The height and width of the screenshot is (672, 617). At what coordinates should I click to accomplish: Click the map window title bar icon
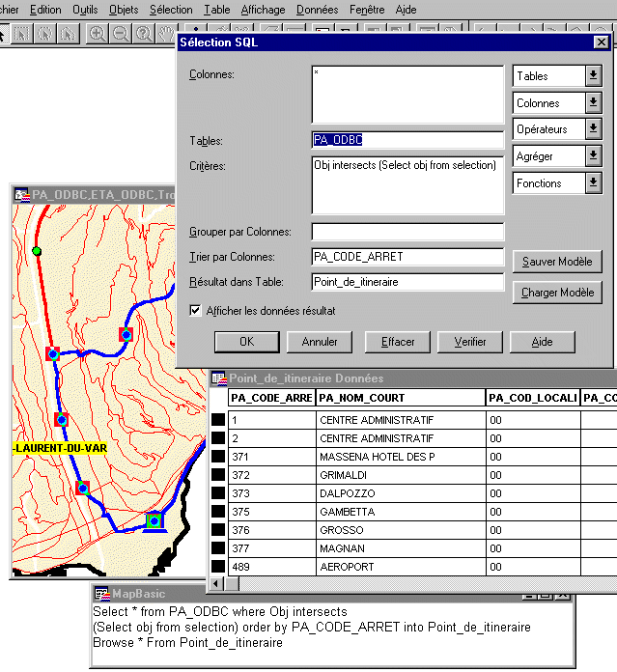pos(21,195)
